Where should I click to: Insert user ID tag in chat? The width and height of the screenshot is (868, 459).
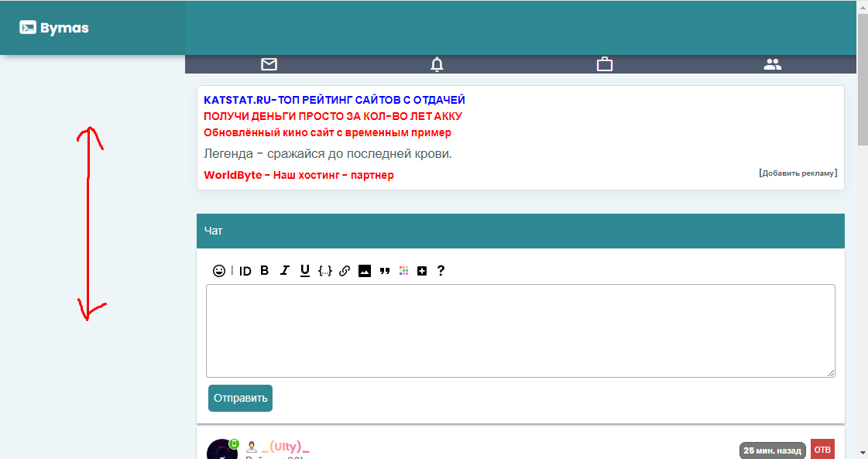pos(245,271)
